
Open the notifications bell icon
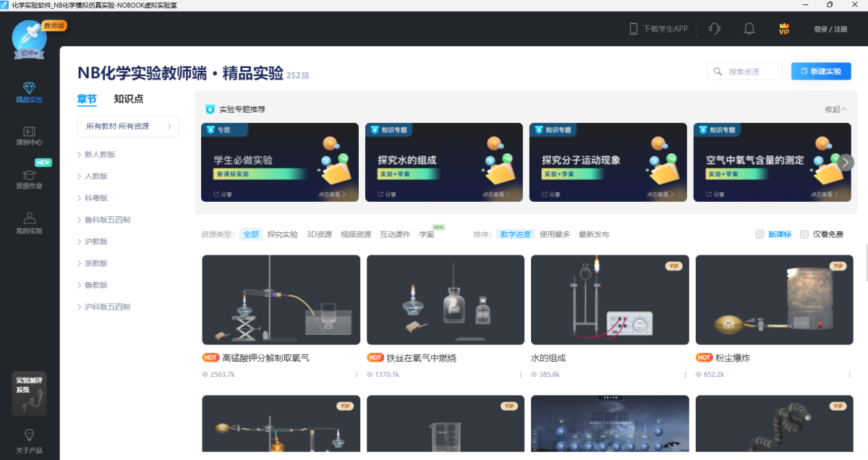pyautogui.click(x=749, y=29)
